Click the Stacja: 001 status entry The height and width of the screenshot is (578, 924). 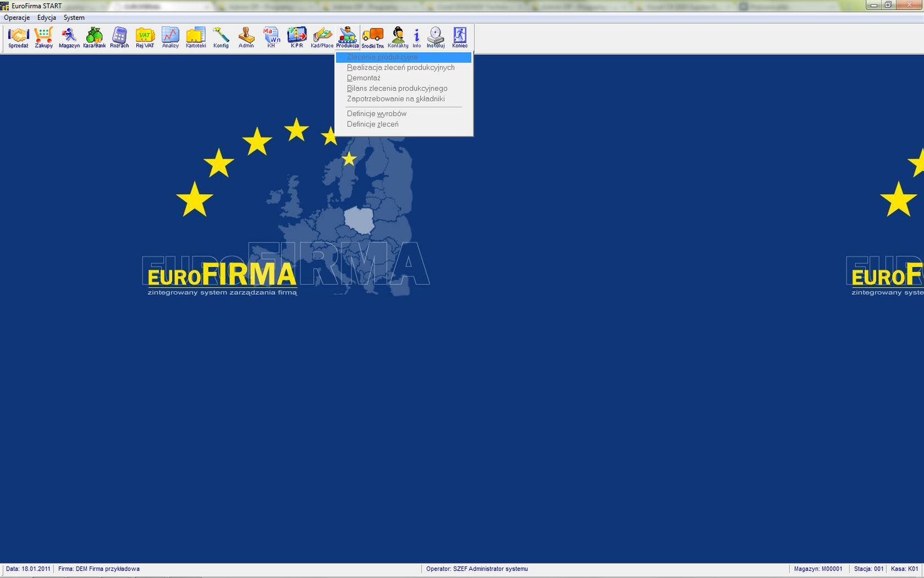869,569
